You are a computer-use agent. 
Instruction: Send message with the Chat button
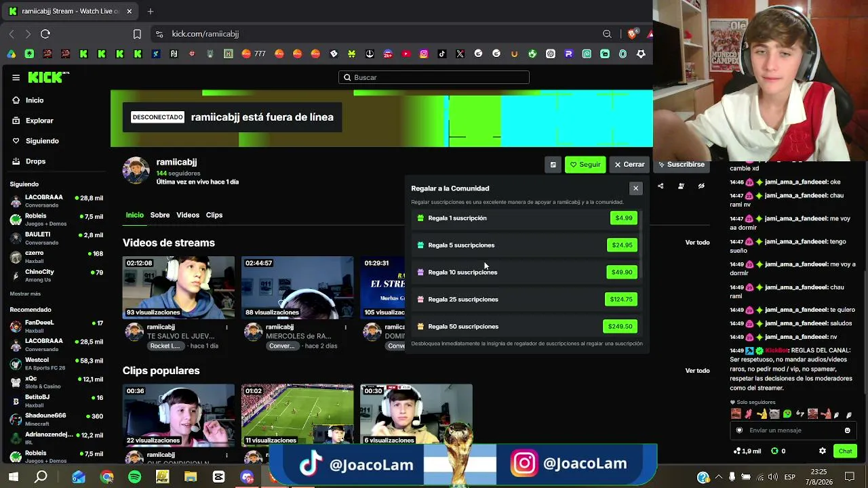[x=845, y=451]
